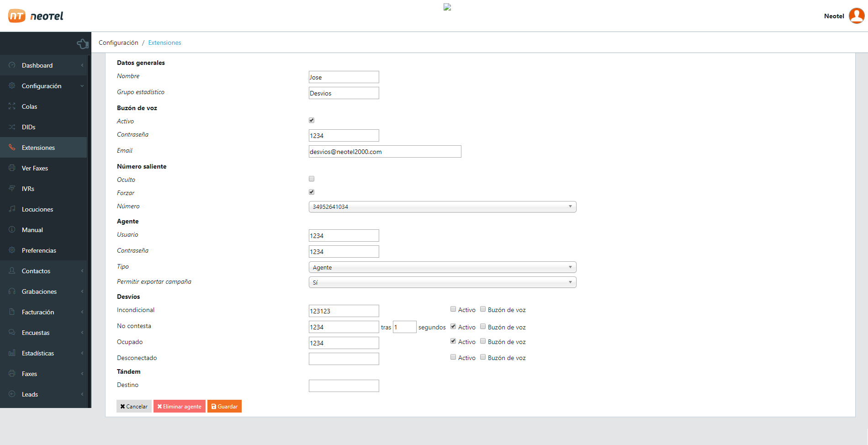Open the Número dropdown showing 34952641034
The width and height of the screenshot is (868, 445).
442,207
